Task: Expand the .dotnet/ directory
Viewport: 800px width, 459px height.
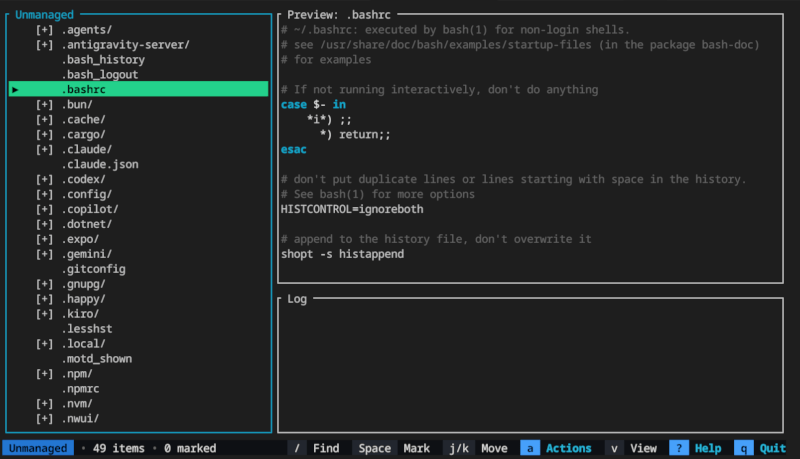Action: [44, 224]
